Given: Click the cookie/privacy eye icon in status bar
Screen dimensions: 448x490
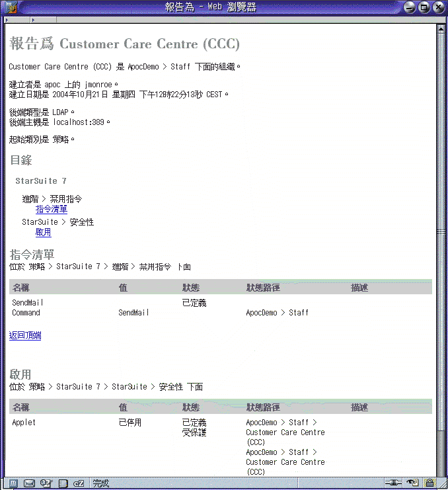Looking at the screenshot, I should pos(413,483).
